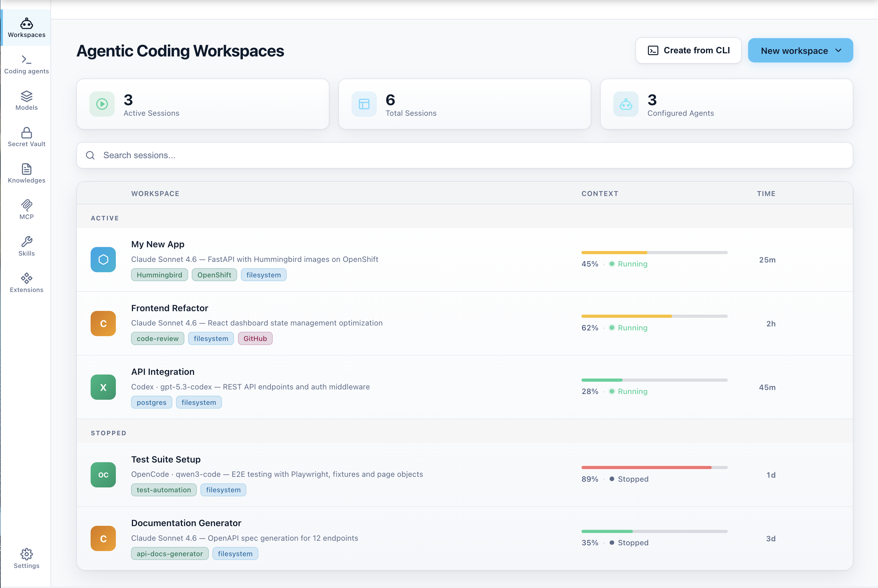Click the terminal icon in Create from CLI
This screenshot has width=878, height=588.
653,50
